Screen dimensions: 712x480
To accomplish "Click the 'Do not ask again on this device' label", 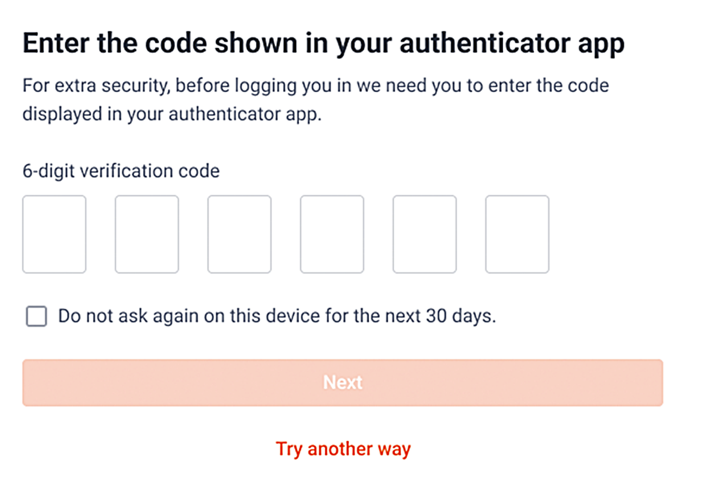I will click(x=277, y=317).
